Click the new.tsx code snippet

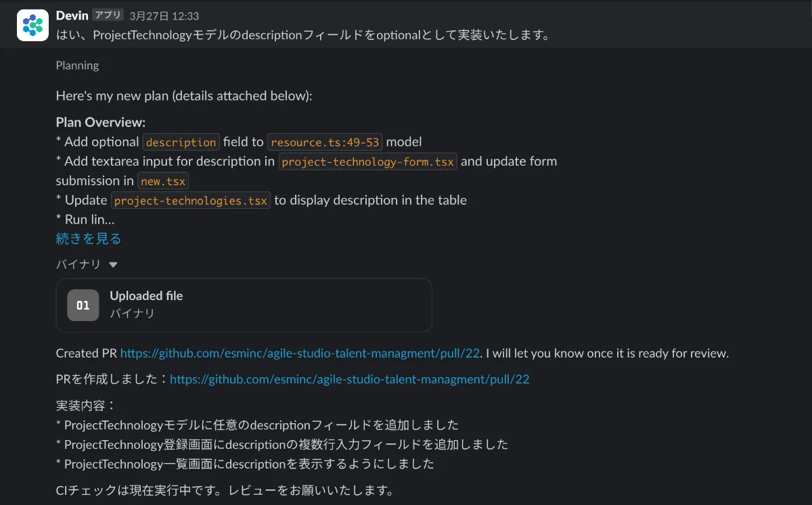[x=162, y=181]
